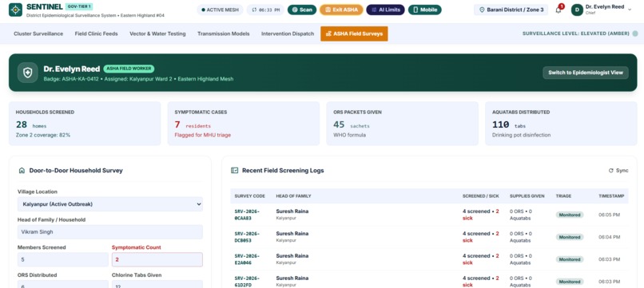Click the house icon beside Door-to-Door Household Survey
Viewport: 644px width, 288px height.
[22, 170]
